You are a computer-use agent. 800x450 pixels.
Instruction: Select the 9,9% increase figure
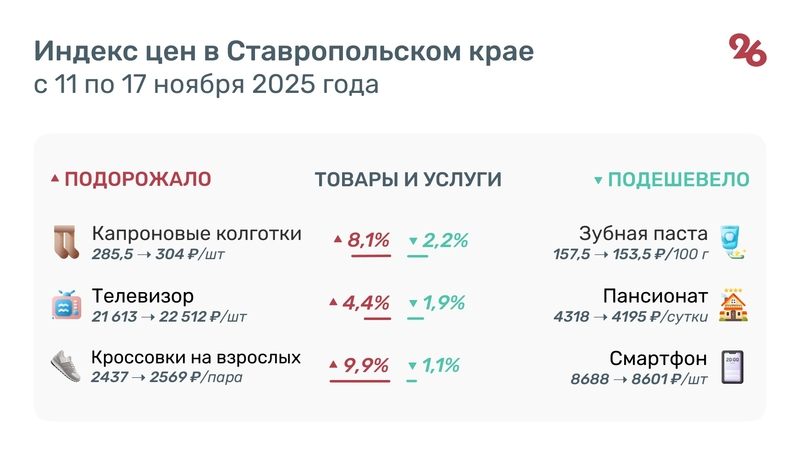[366, 365]
